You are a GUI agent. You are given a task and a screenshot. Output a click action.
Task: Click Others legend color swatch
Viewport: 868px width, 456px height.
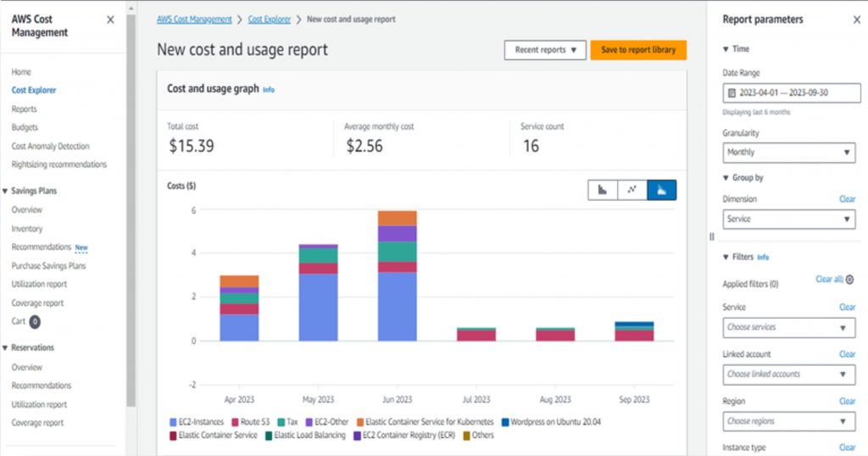[x=467, y=436]
